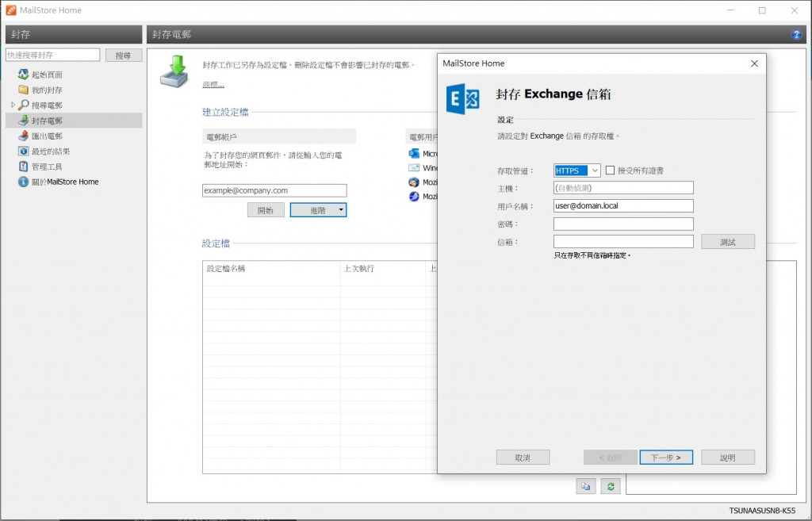Sort by 上次執行 column header
This screenshot has height=521, width=812.
click(x=383, y=269)
